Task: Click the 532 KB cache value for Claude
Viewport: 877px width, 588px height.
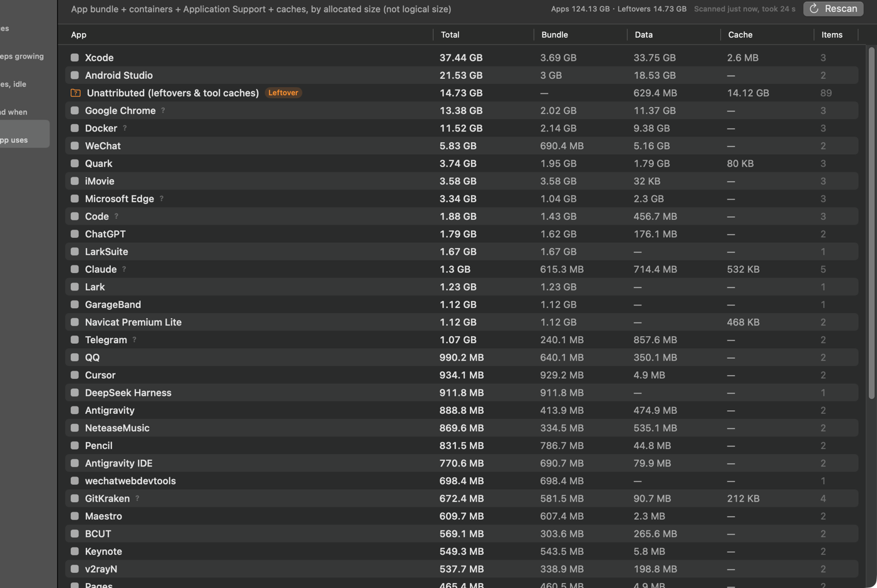Action: tap(743, 269)
